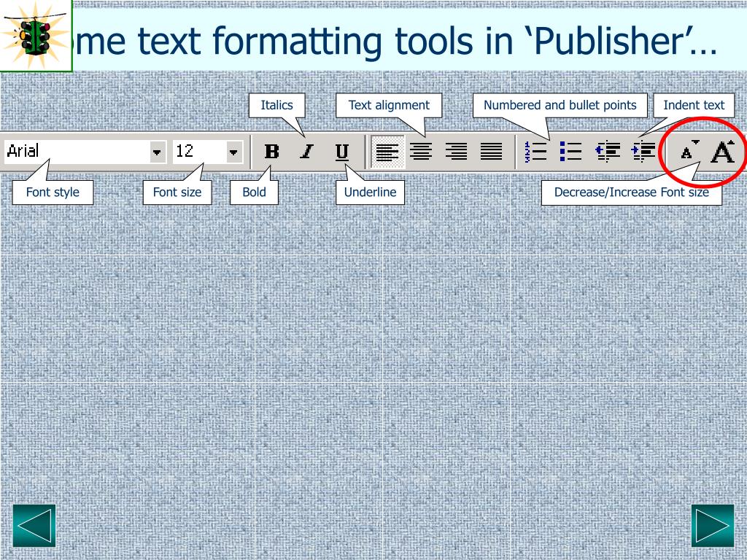Click the 'Underline' callout label
The height and width of the screenshot is (560, 747).
click(370, 192)
